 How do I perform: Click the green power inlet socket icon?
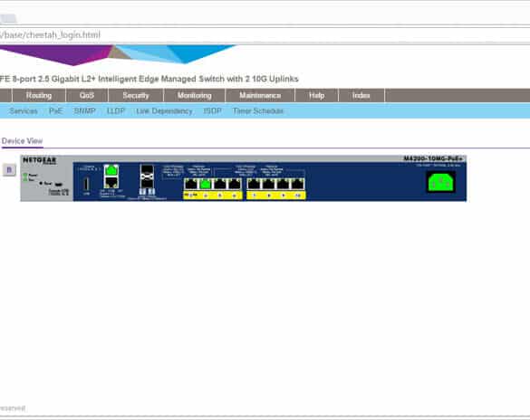[x=441, y=183]
